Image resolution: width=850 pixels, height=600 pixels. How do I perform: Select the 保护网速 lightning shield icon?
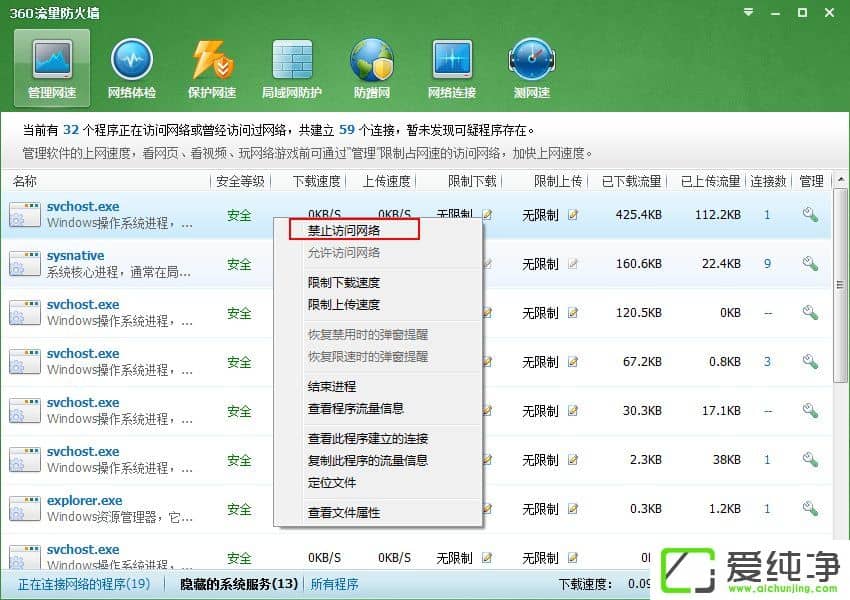pyautogui.click(x=212, y=60)
